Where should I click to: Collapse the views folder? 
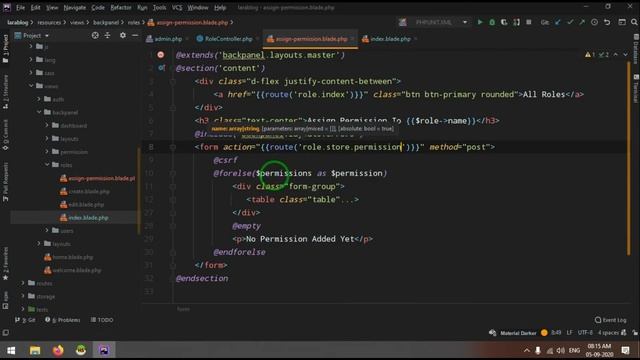31,86
